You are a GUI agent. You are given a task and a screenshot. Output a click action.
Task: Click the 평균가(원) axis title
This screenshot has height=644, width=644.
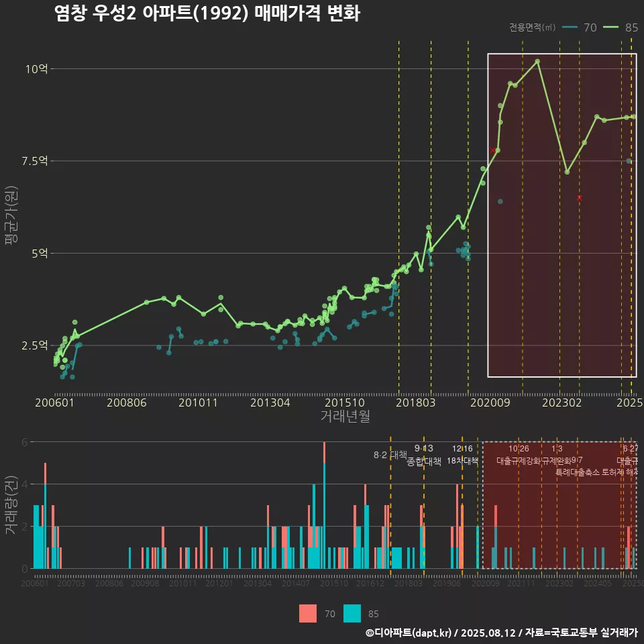pos(11,215)
